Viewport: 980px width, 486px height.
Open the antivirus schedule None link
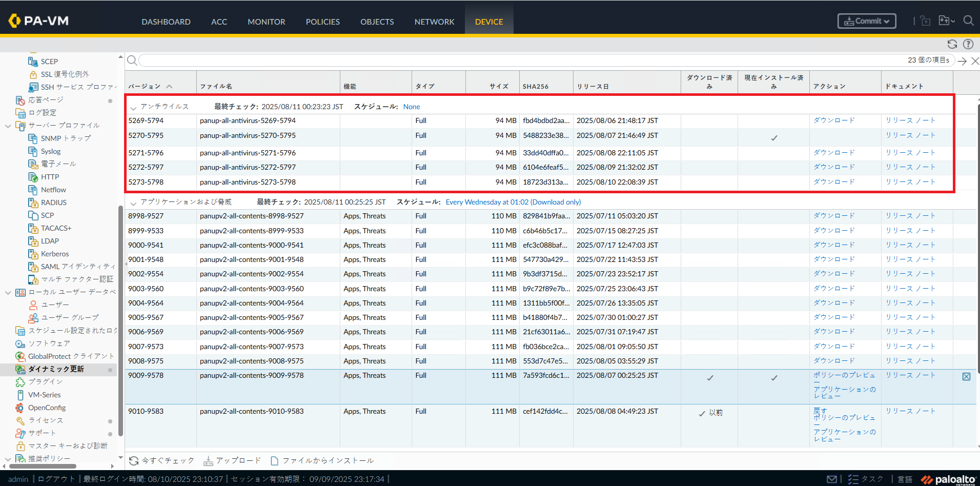(411, 107)
